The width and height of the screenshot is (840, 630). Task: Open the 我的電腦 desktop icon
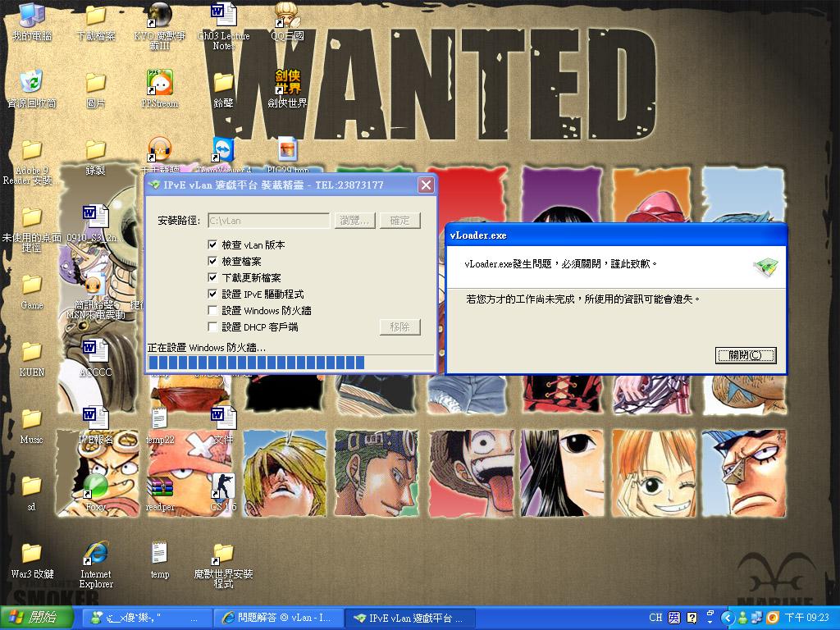[x=32, y=21]
